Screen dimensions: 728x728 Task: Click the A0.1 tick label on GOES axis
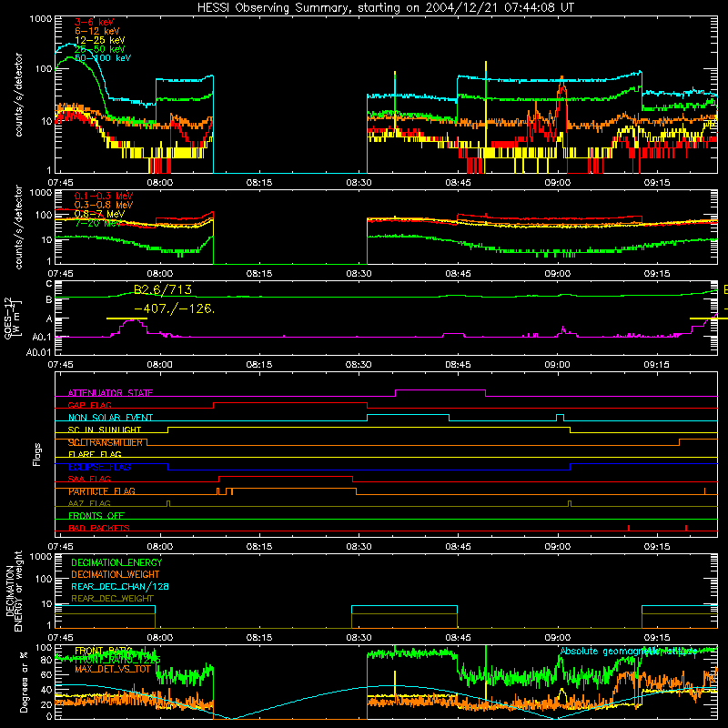42,337
